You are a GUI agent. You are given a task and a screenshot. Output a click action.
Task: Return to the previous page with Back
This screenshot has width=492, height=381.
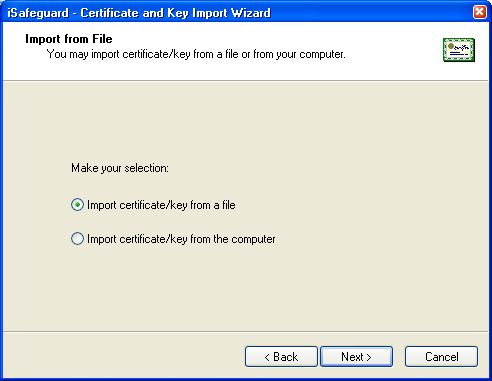pos(281,357)
